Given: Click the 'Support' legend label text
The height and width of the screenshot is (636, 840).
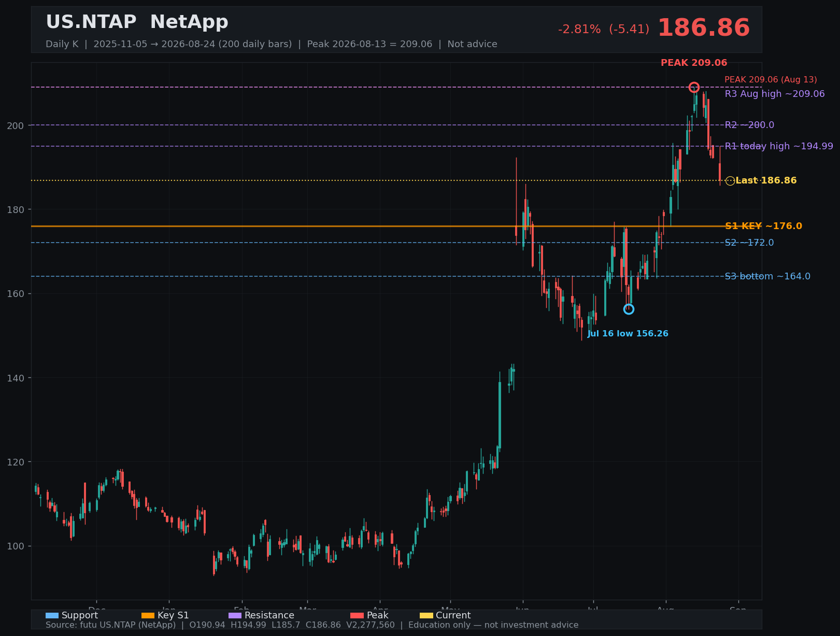Looking at the screenshot, I should 80,615.
